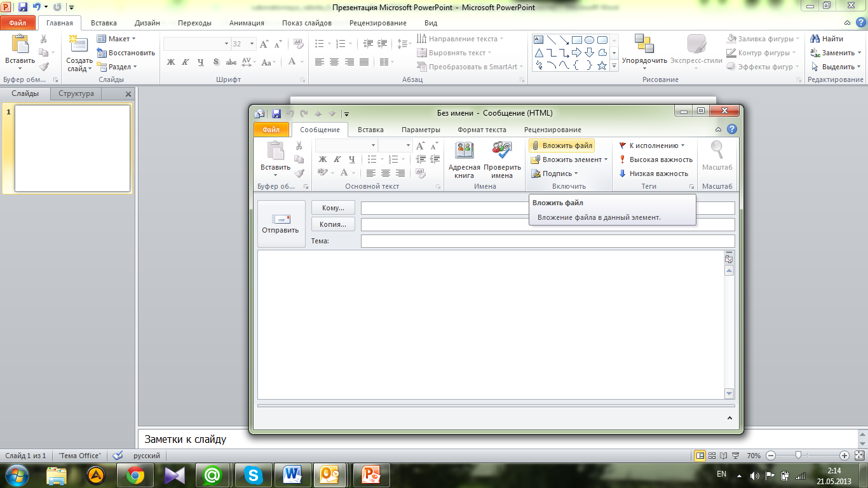Open PowerPoint Анимация tab
This screenshot has width=868, height=488.
[247, 23]
